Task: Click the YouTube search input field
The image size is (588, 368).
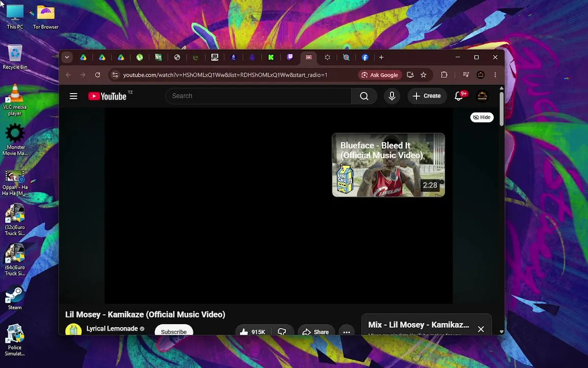Action: coord(258,96)
